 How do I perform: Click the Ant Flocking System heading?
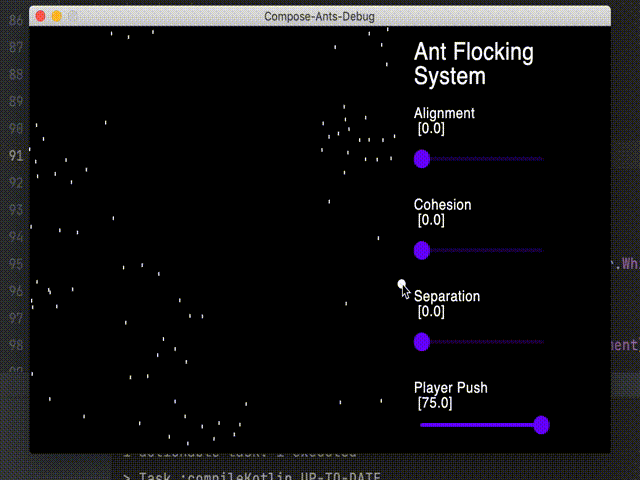click(x=473, y=64)
